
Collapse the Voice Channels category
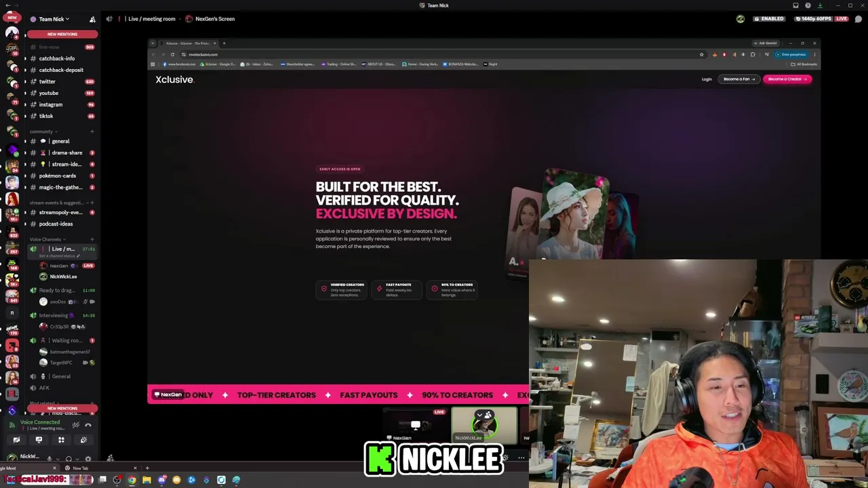[47, 239]
